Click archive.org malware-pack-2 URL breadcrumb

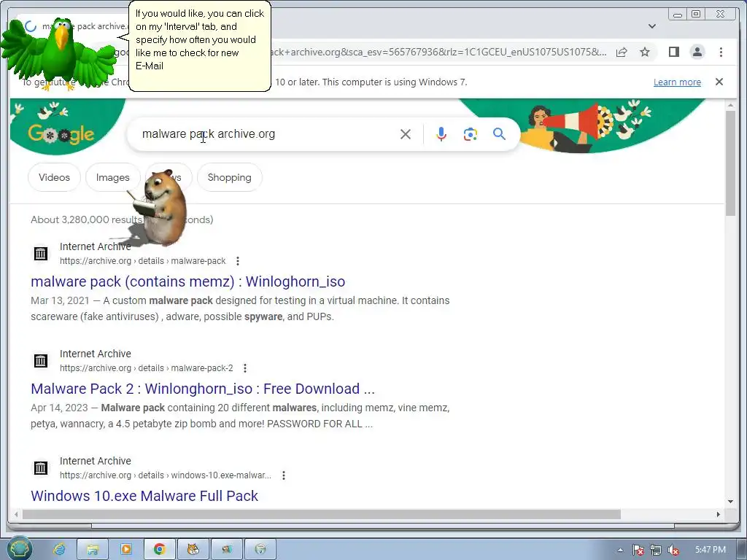[x=146, y=368]
